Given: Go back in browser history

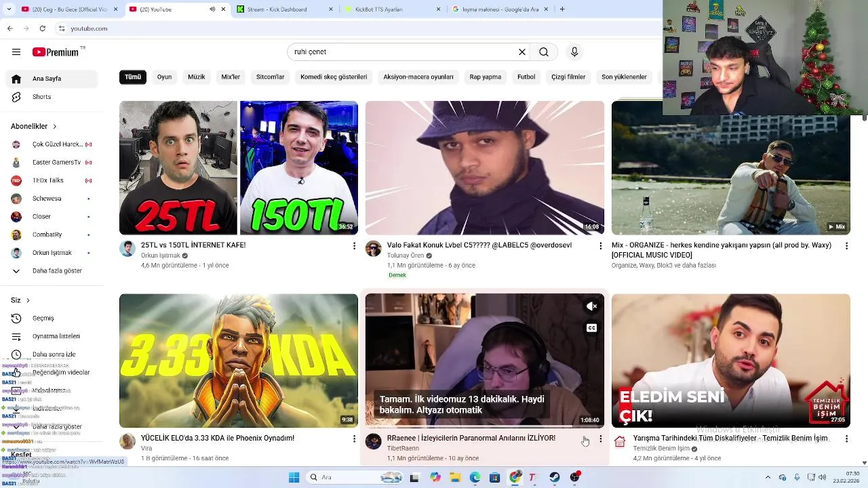Looking at the screenshot, I should [9, 28].
